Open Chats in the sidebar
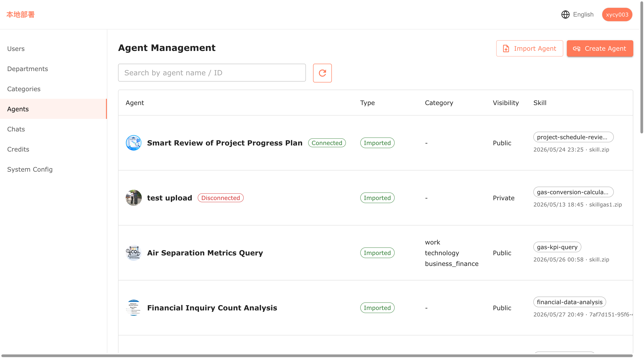 pos(53,129)
